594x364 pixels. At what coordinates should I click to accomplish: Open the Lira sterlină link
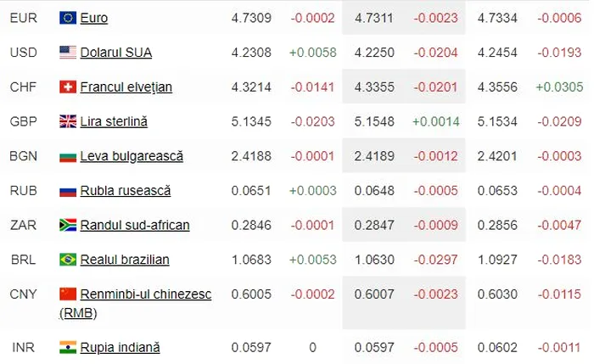point(114,122)
